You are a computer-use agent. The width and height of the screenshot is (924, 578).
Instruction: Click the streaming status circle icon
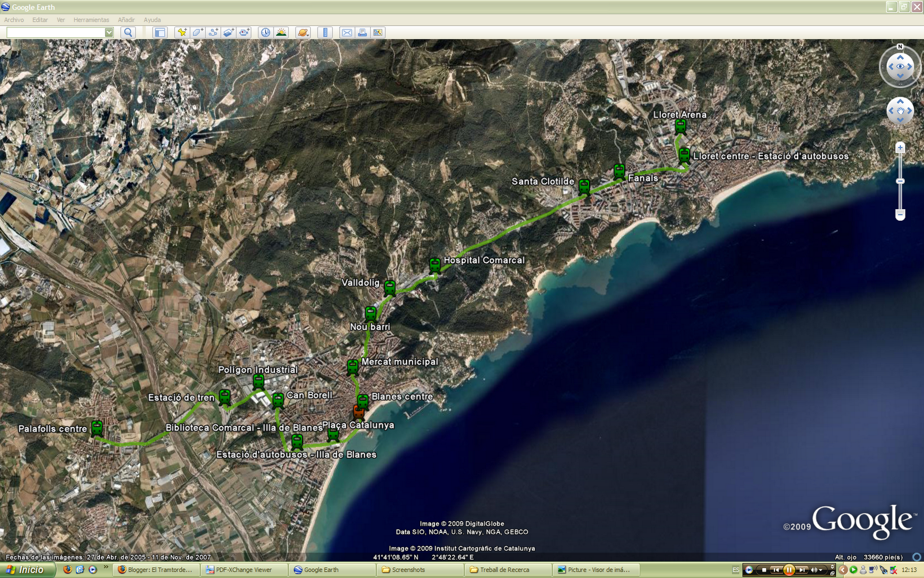tap(917, 557)
